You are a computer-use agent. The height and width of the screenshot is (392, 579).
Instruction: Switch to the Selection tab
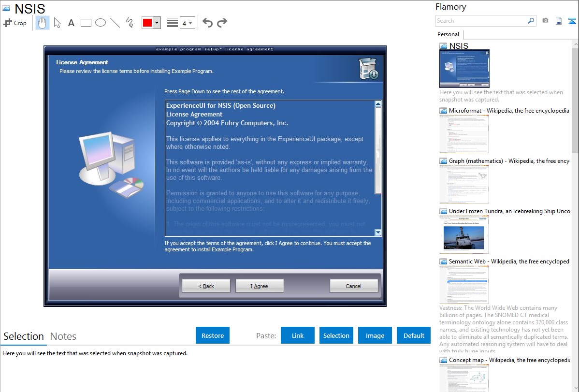pyautogui.click(x=24, y=336)
